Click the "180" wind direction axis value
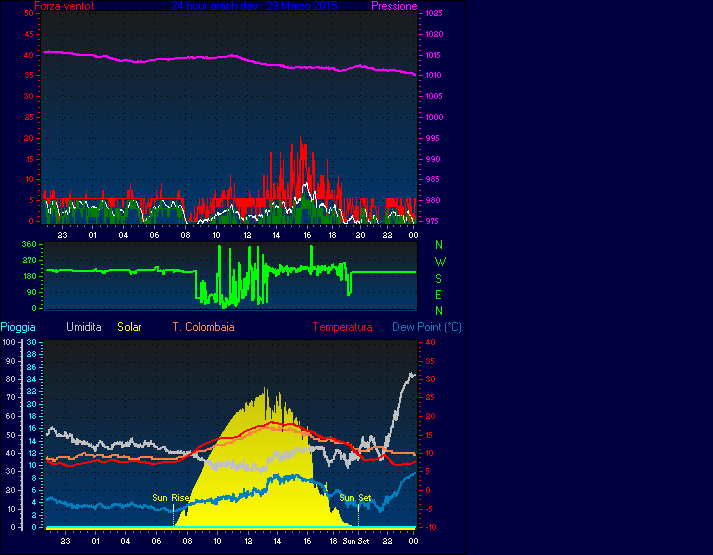 [29, 276]
